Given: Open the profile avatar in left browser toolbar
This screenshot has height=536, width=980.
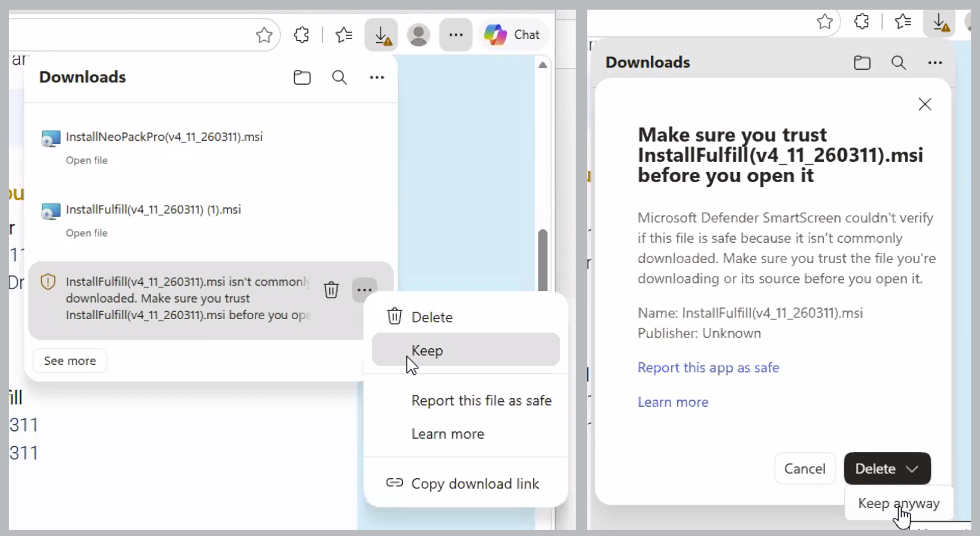Looking at the screenshot, I should (x=419, y=35).
